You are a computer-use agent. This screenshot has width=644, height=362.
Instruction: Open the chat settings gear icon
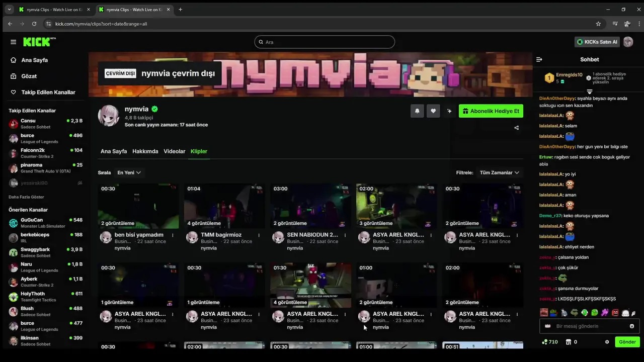tap(607, 342)
